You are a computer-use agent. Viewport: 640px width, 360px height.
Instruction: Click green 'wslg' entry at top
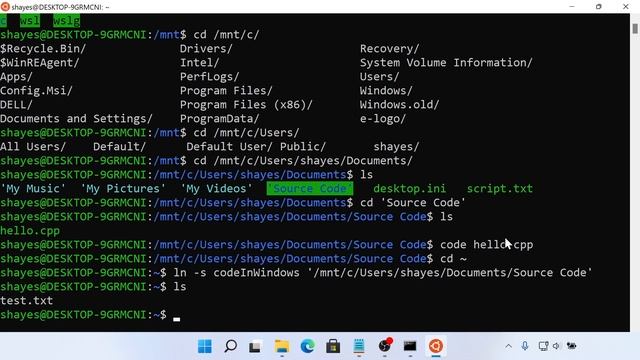(x=67, y=20)
